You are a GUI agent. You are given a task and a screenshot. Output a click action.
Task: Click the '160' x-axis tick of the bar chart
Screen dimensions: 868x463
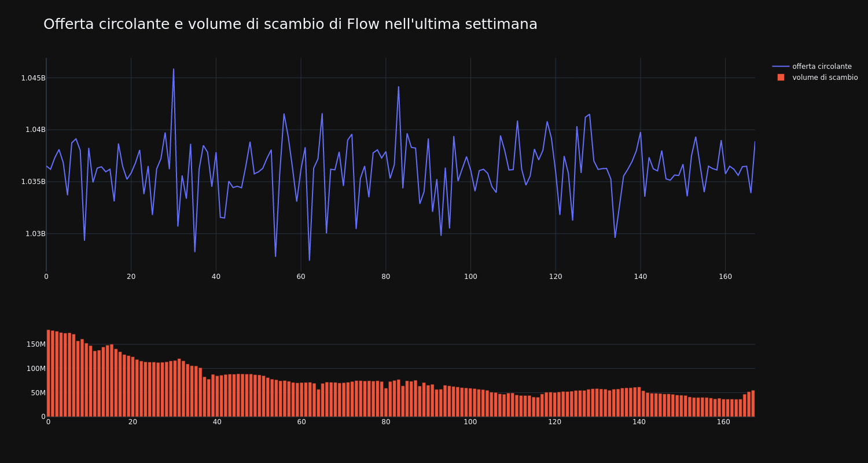click(723, 422)
